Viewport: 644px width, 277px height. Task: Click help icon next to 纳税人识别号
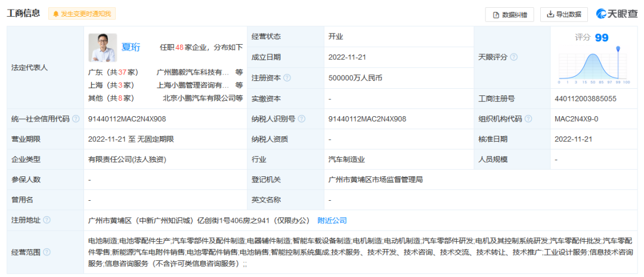pos(302,119)
